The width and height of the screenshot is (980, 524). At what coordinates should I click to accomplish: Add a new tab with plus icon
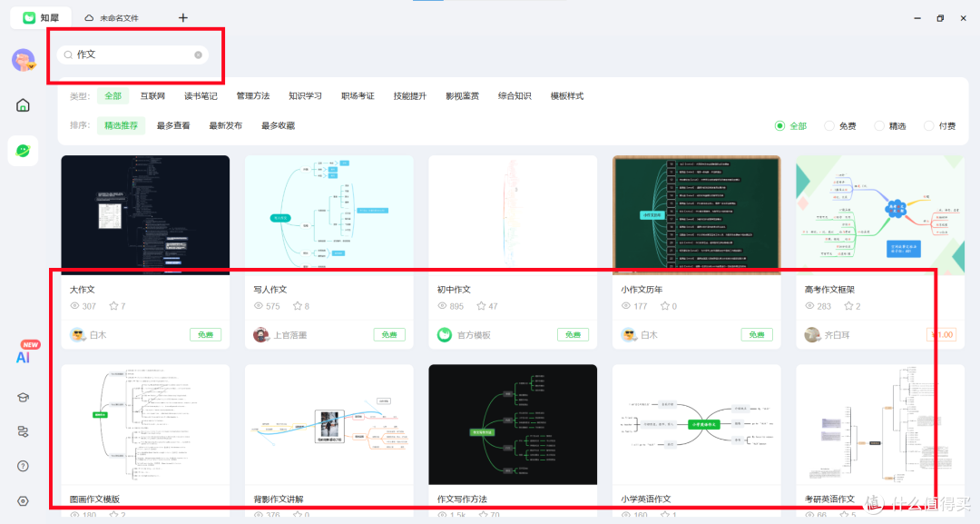(183, 17)
